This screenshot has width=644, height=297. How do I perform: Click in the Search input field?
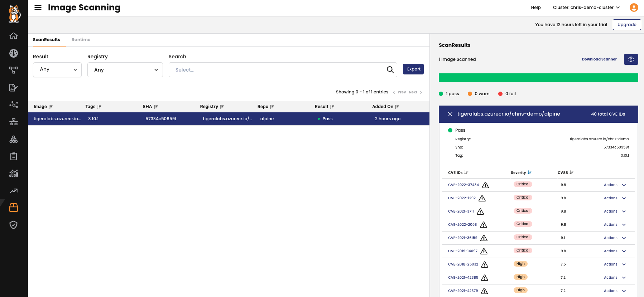(x=278, y=70)
